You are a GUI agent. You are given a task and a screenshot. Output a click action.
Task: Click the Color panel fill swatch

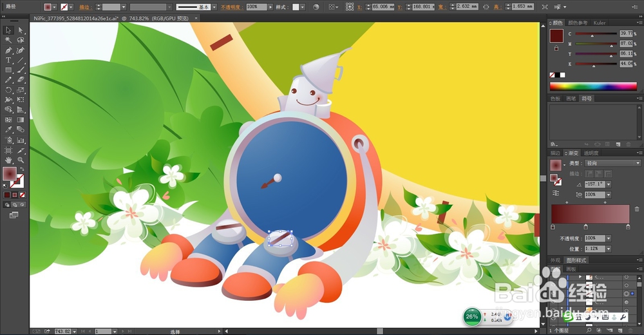pos(556,36)
